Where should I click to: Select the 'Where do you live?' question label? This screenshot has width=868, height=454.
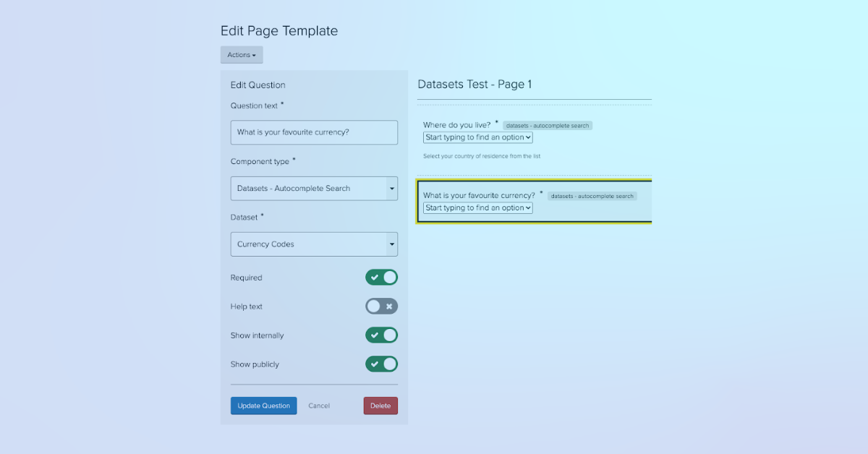pos(456,125)
